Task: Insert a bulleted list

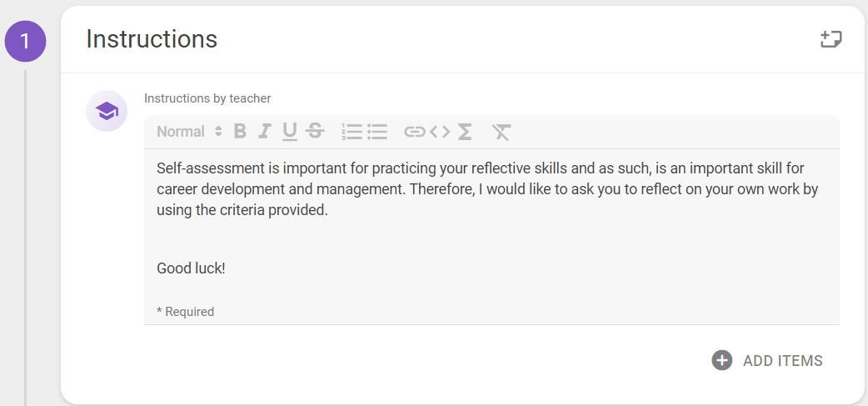Action: tap(377, 131)
